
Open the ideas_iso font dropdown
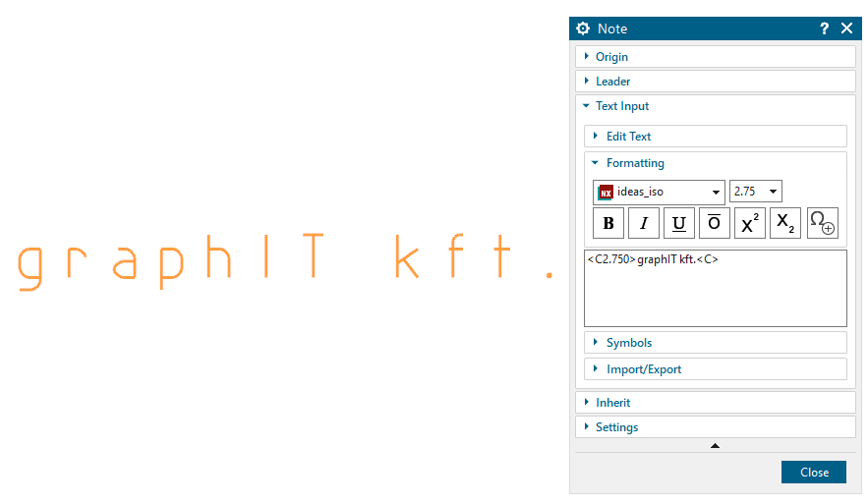click(659, 192)
